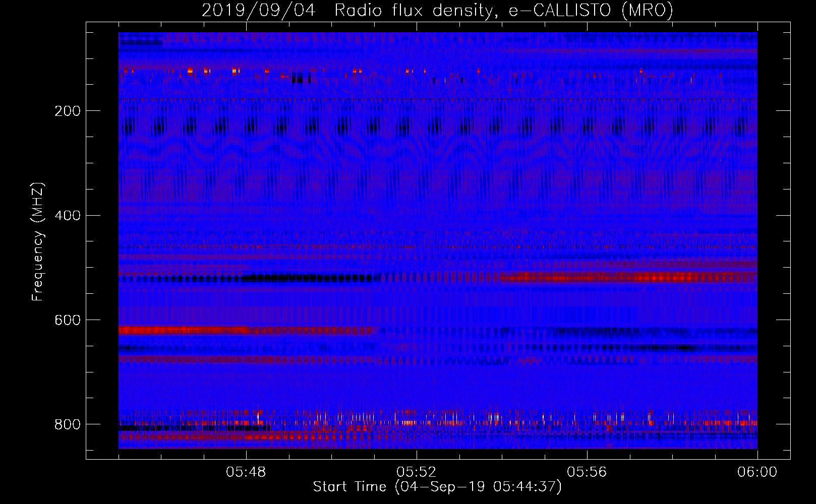Click the 05:48 time tick label
Image resolution: width=816 pixels, height=504 pixels.
246,472
